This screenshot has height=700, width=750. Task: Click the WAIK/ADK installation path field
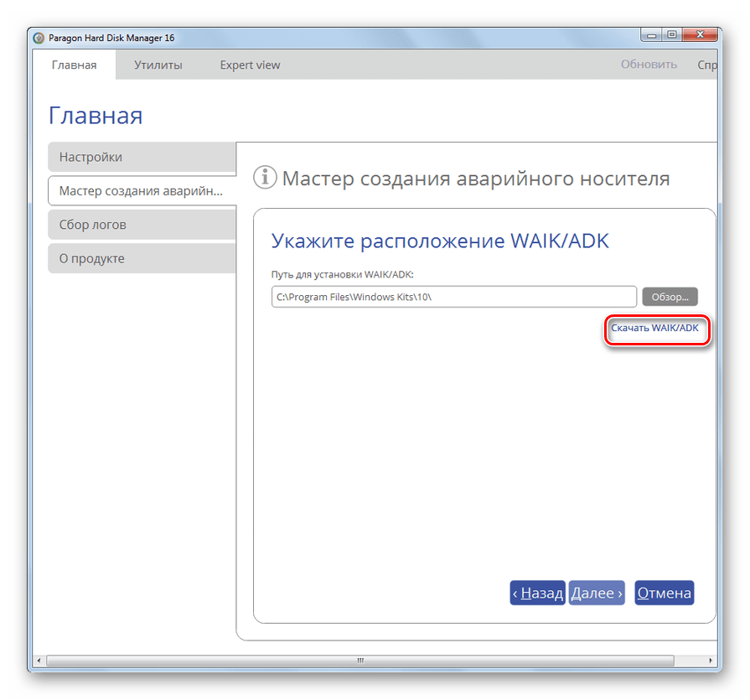click(x=453, y=297)
